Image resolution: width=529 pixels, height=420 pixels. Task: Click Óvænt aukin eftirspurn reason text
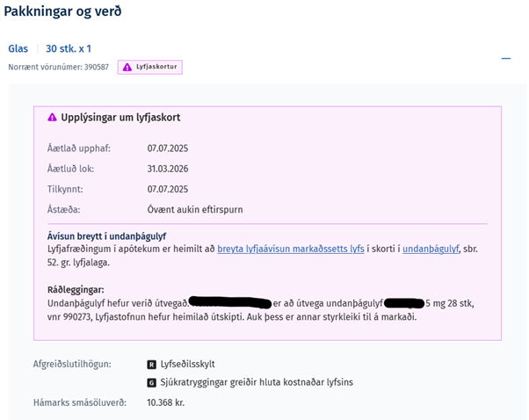[195, 210]
